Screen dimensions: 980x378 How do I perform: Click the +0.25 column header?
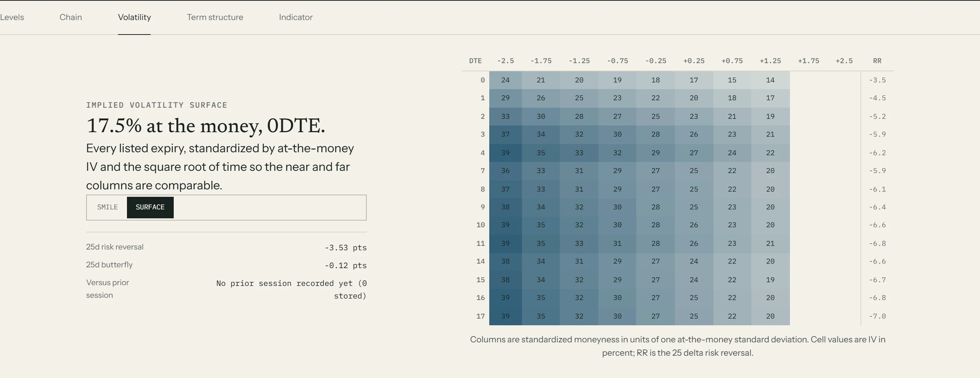[x=694, y=61]
